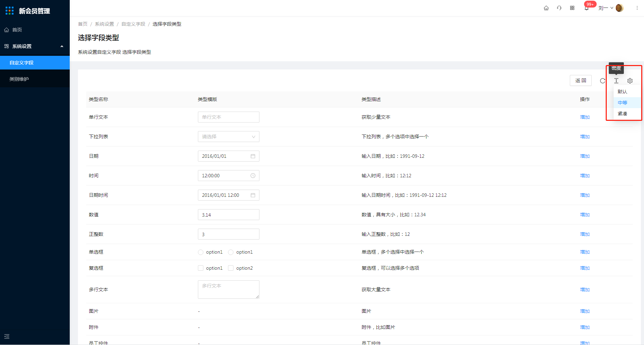
Task: Open the apps grid icon in top bar
Action: (x=572, y=8)
